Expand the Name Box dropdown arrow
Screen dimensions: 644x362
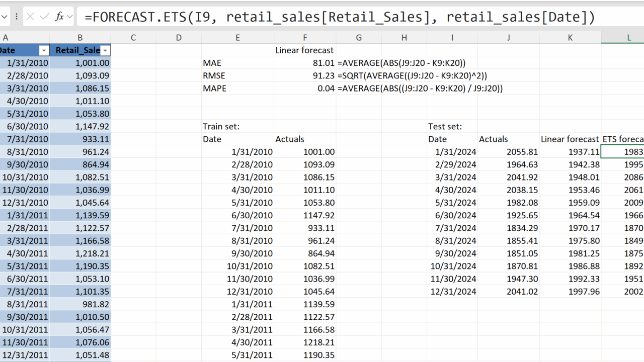click(x=4, y=17)
